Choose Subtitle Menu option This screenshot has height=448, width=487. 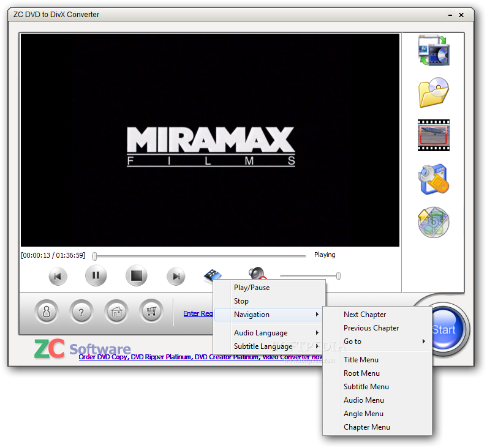click(x=377, y=387)
